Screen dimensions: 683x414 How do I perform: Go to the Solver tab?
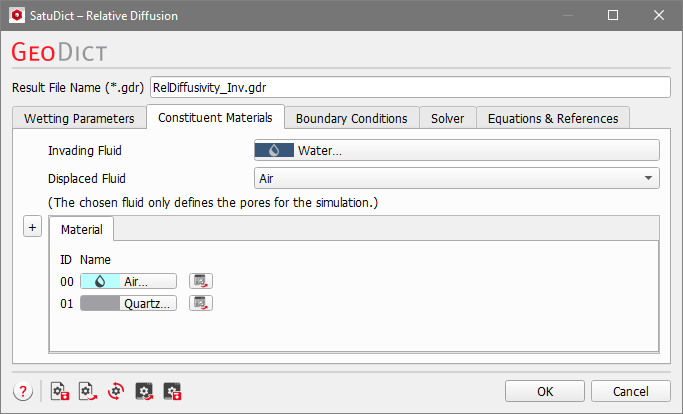click(447, 118)
